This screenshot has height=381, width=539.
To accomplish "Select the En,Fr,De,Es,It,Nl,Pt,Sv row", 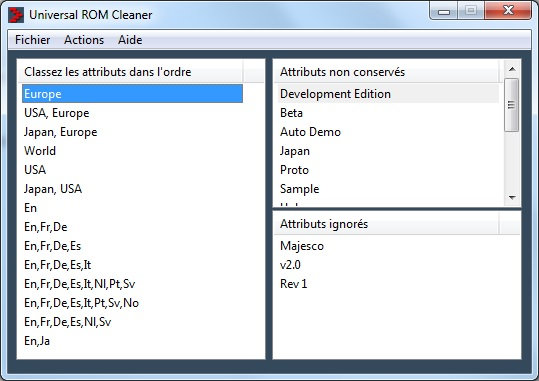I will coord(132,284).
